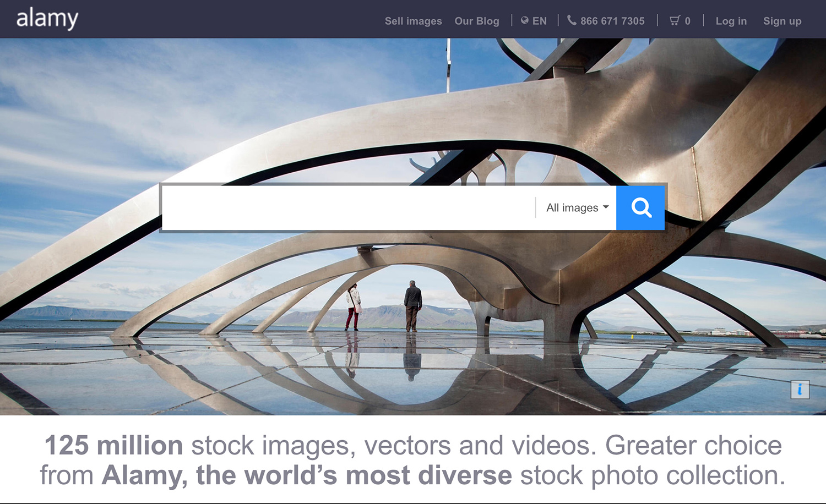
Task: Click Log in
Action: pos(731,21)
